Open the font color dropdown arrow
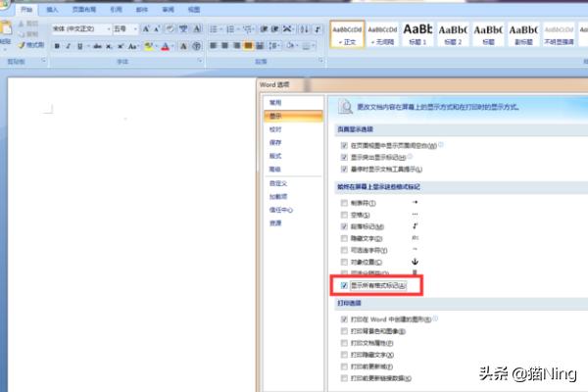Screen dimensions: 588x392 pyautogui.click(x=172, y=46)
